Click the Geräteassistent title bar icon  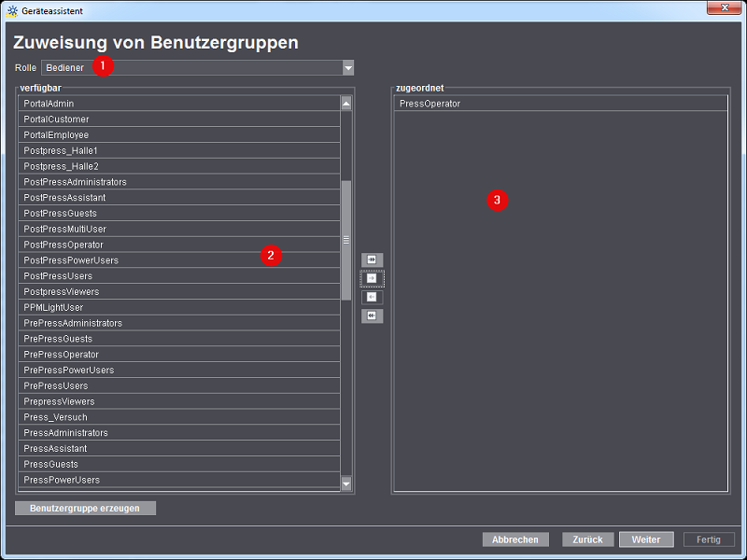tap(12, 10)
